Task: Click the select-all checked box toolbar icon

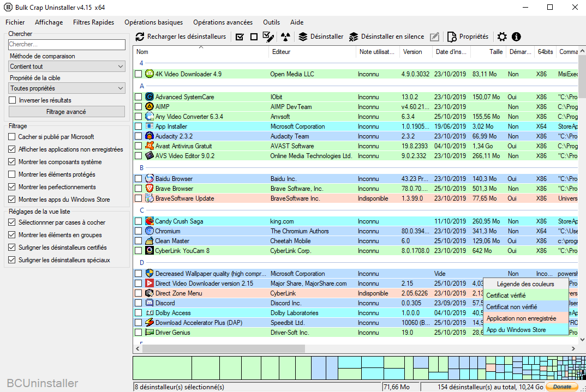Action: [240, 37]
